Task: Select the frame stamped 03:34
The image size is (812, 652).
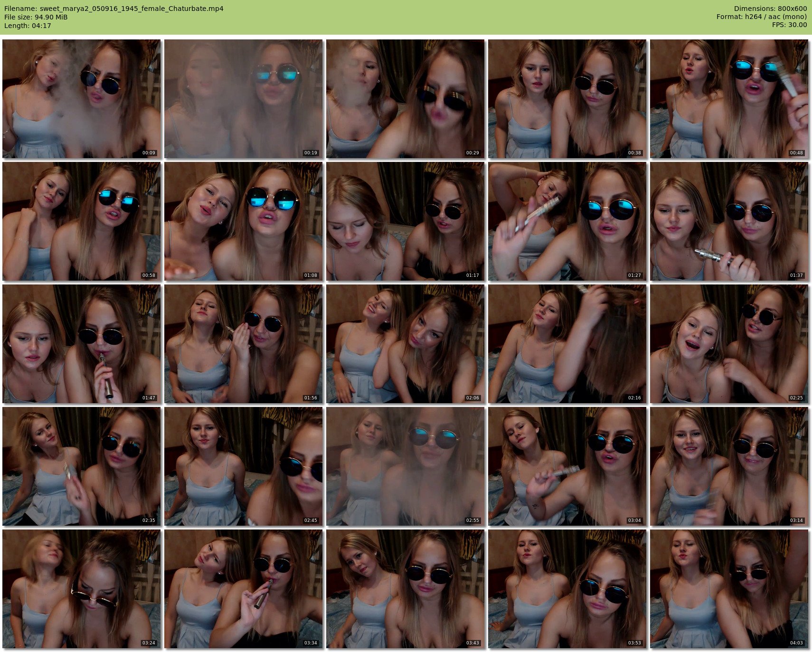Action: 243,589
